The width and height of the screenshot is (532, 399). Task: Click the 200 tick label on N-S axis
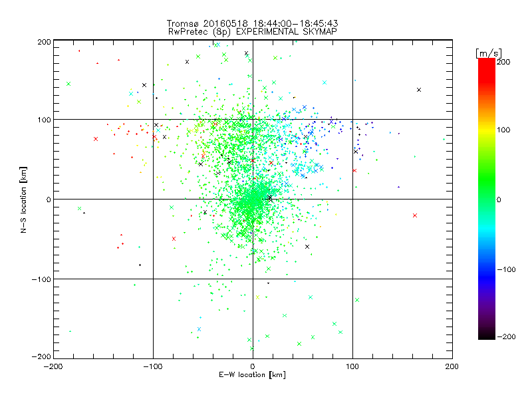tap(44, 42)
